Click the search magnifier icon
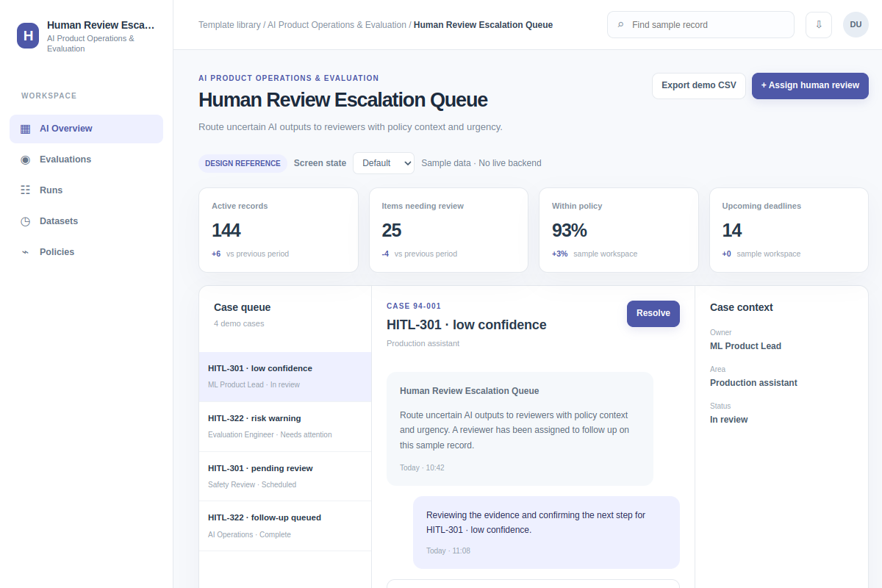Viewport: 882px width, 588px height. pos(621,25)
